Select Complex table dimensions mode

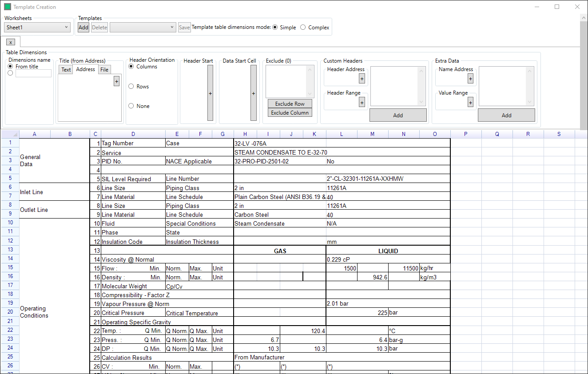point(303,28)
